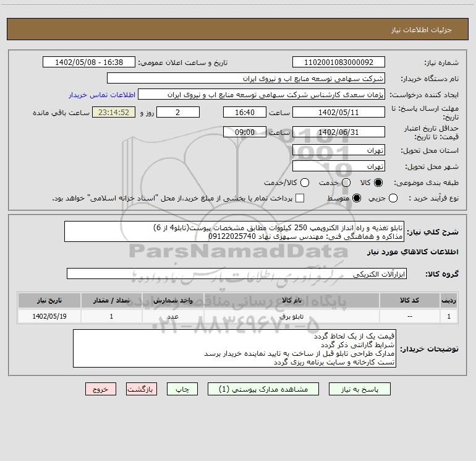The image size is (476, 461).
Task: Click the کد کالا column header
Action: [x=409, y=300]
